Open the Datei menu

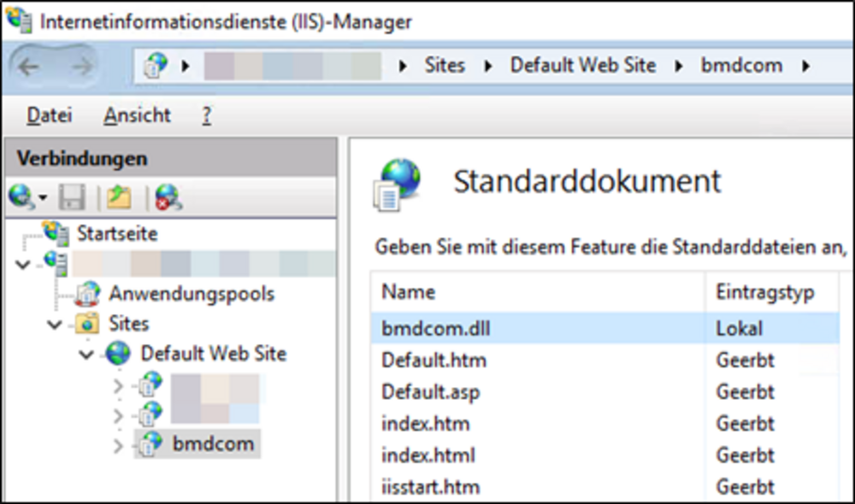click(x=49, y=115)
